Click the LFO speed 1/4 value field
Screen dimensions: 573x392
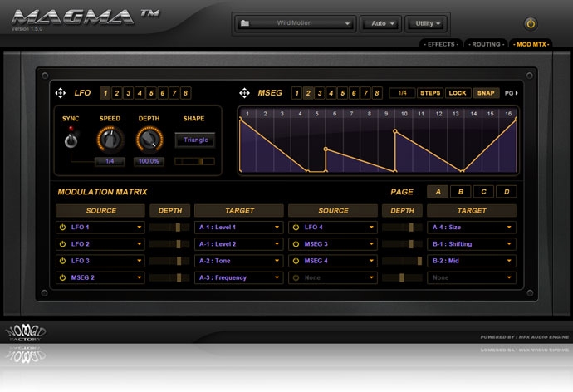[x=110, y=161]
